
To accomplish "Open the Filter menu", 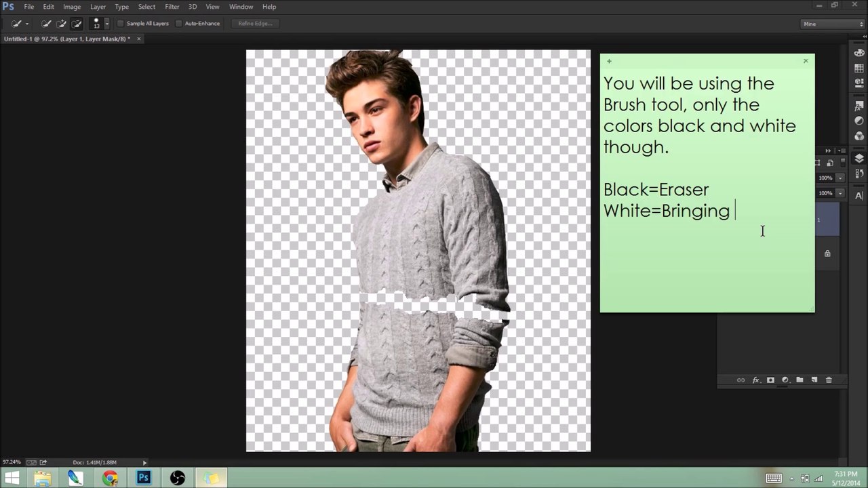I will (x=172, y=7).
